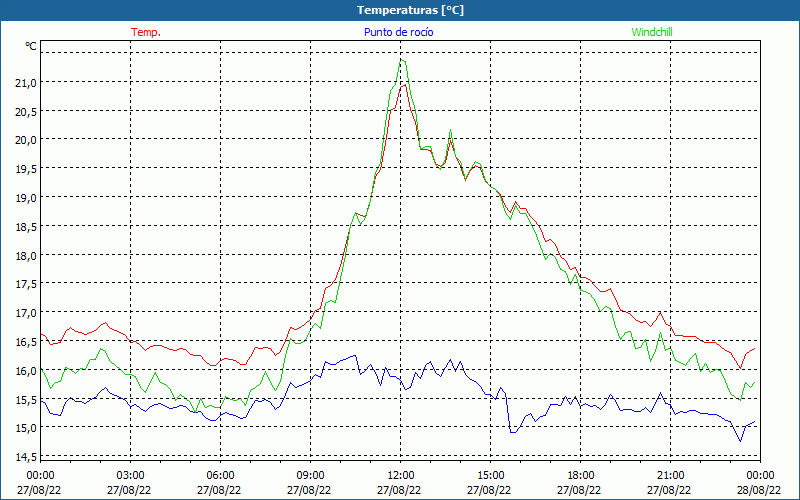Click the 15:00 time axis label

tap(490, 476)
